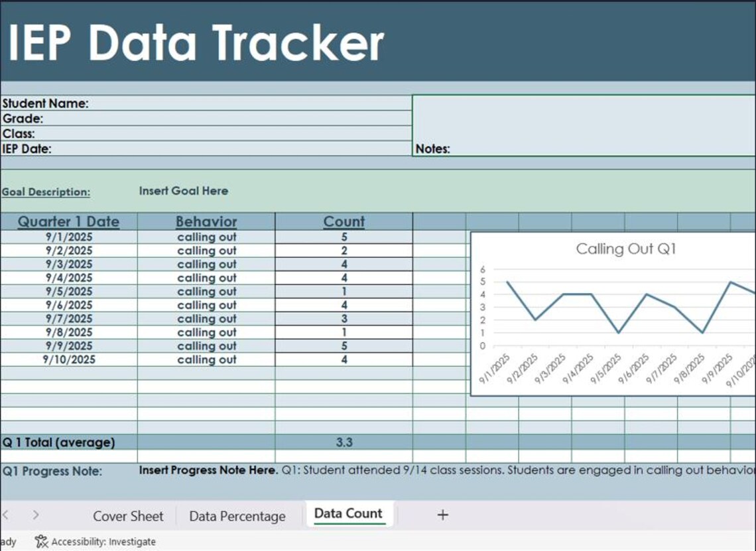
Task: Select the Data Count tab
Action: pos(348,513)
